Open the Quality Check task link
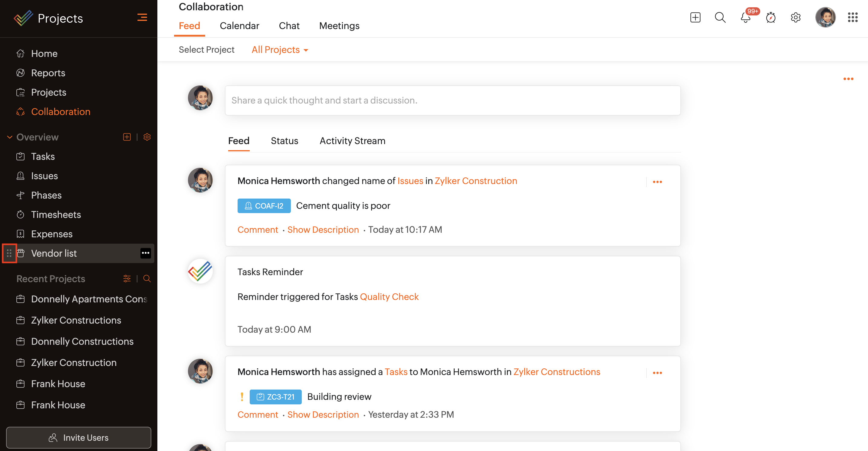Screen dimensions: 868x451 click(389, 297)
